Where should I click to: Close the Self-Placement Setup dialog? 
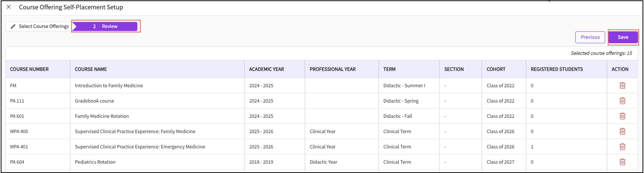(9, 7)
